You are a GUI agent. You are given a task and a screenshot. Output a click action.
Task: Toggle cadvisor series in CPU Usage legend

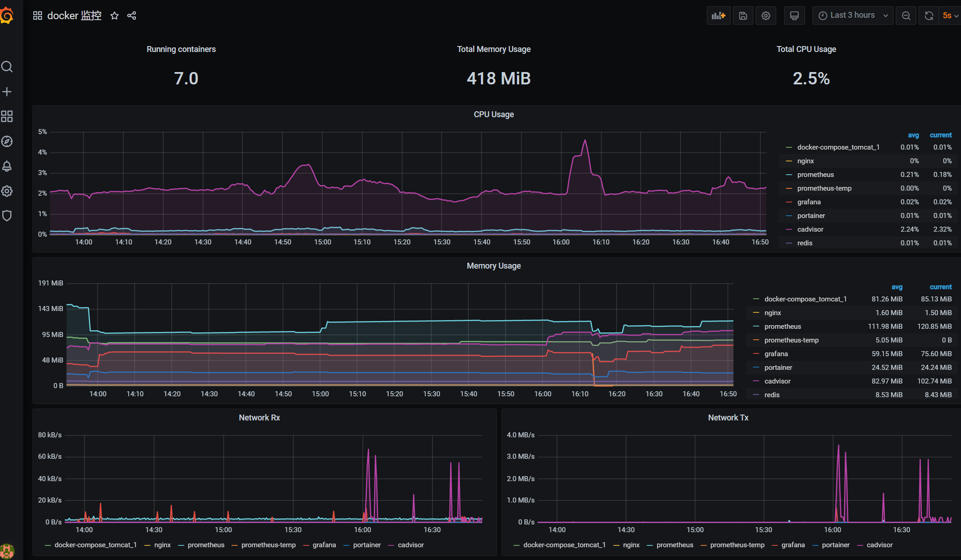pos(810,229)
